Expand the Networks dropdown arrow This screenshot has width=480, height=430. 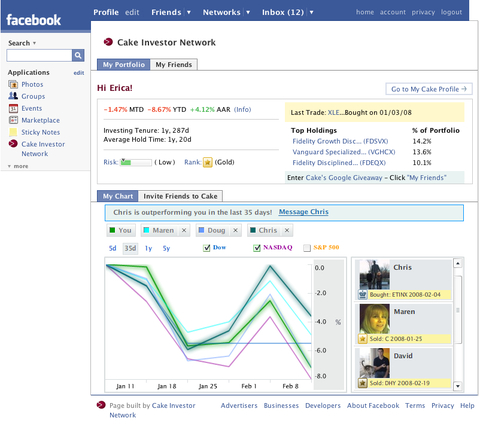pos(248,12)
